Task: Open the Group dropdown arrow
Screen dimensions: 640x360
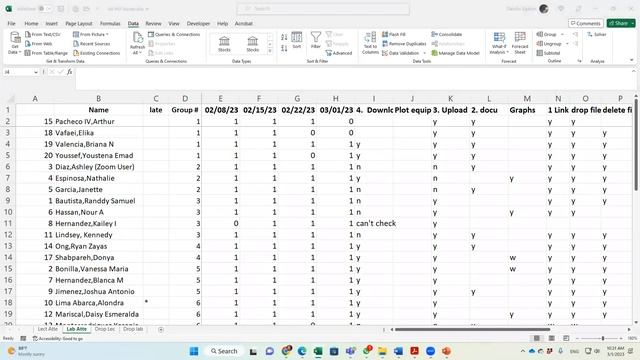Action: point(562,34)
